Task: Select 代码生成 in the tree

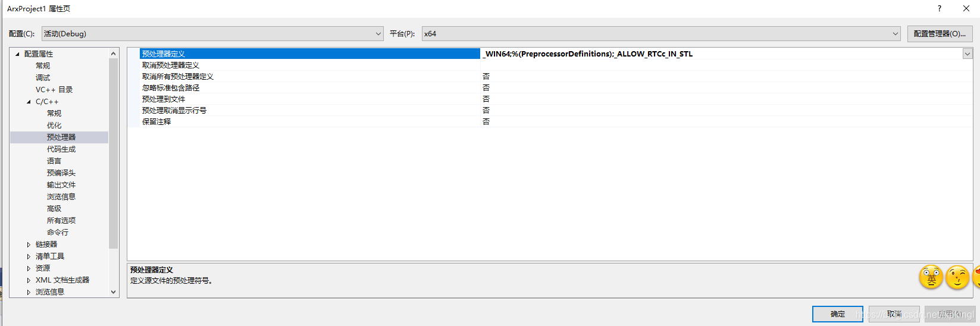Action: click(x=61, y=149)
